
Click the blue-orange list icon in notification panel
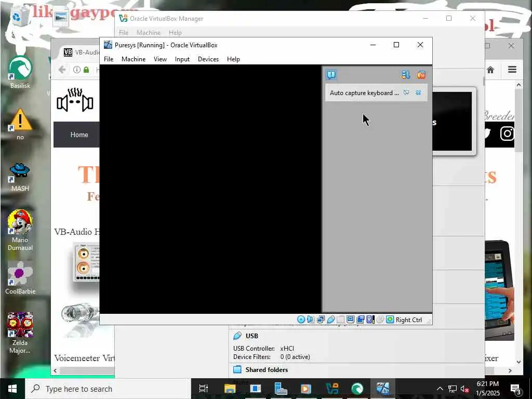(405, 75)
